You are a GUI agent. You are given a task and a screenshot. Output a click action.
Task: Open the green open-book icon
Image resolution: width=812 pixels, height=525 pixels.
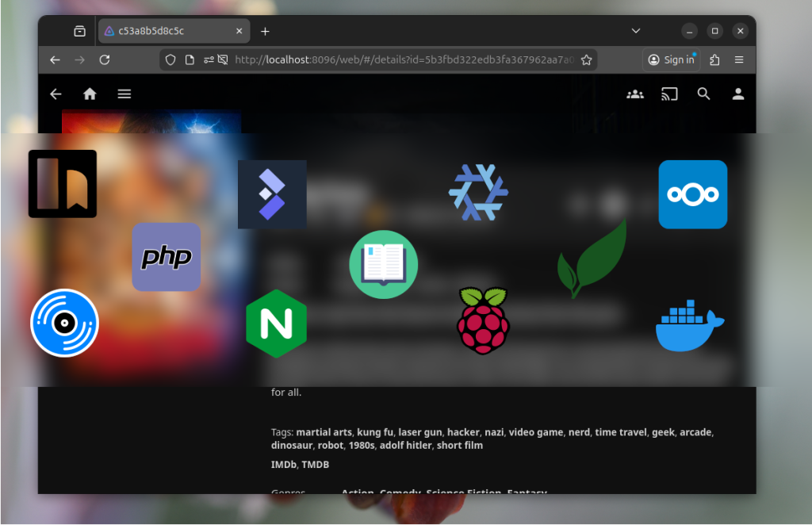pyautogui.click(x=383, y=264)
